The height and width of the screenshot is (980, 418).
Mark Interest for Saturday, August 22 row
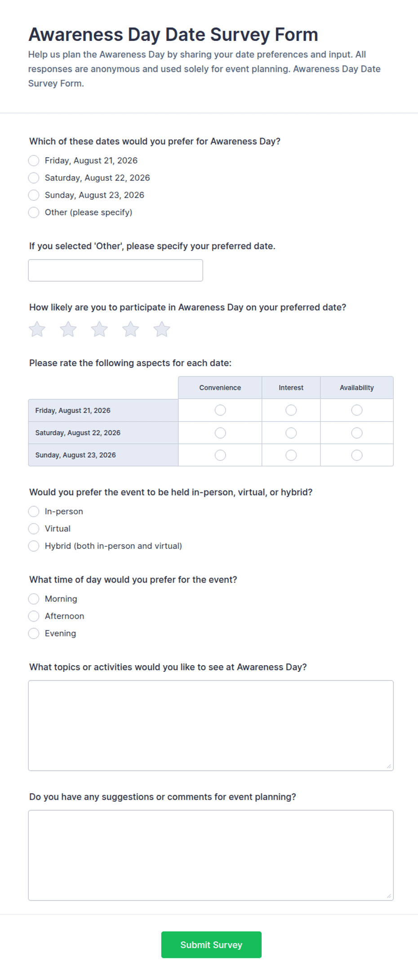(291, 433)
